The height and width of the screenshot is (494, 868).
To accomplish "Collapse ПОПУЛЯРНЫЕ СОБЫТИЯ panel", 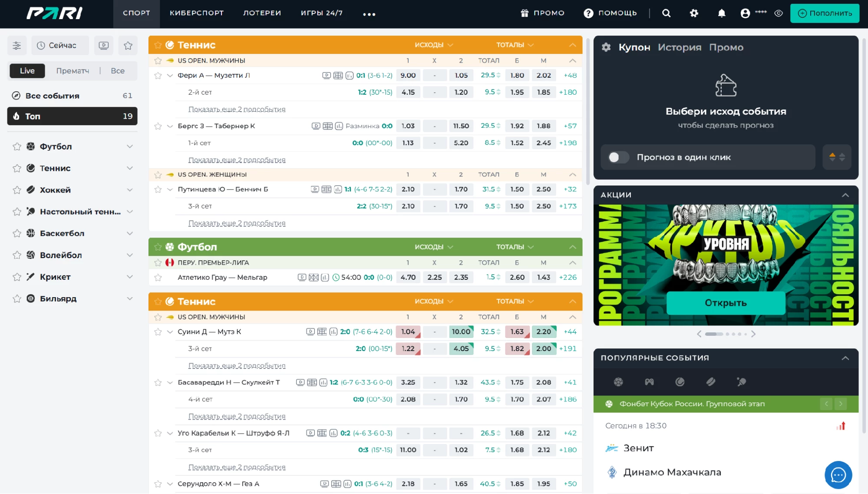I will [x=845, y=358].
